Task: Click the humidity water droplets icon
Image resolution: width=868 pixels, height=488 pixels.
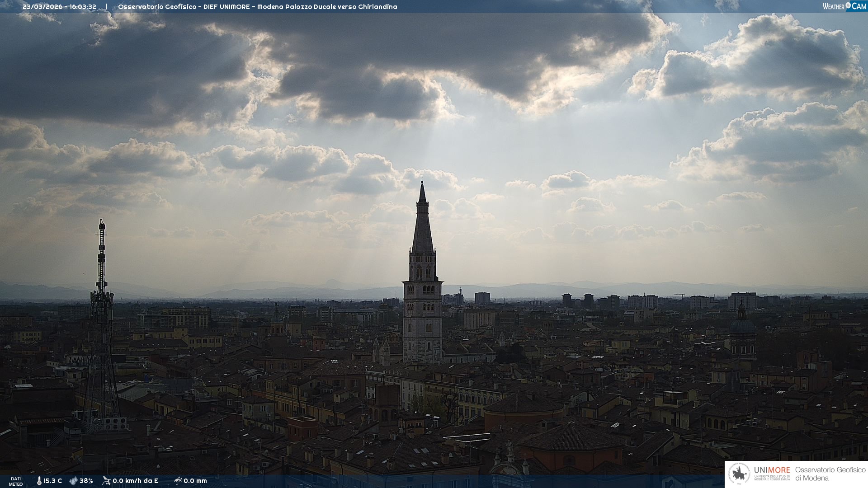Action: [73, 481]
